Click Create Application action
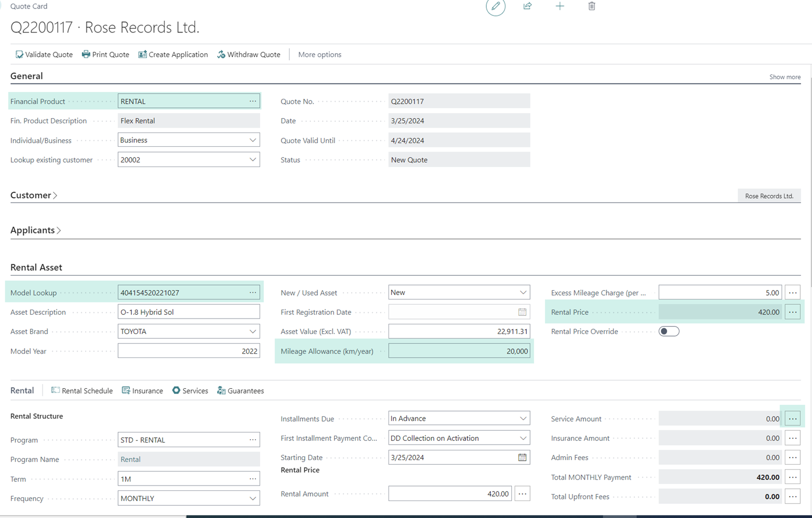Viewport: 812px width, 518px height. pyautogui.click(x=173, y=54)
